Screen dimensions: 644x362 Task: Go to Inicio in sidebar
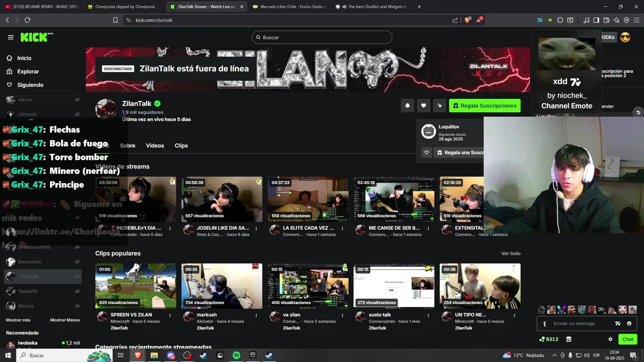click(x=24, y=58)
